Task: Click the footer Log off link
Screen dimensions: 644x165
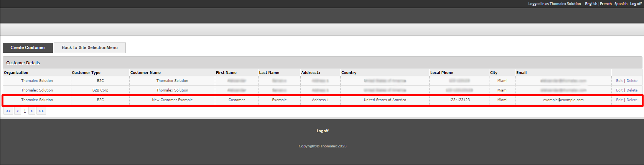Action: point(322,131)
